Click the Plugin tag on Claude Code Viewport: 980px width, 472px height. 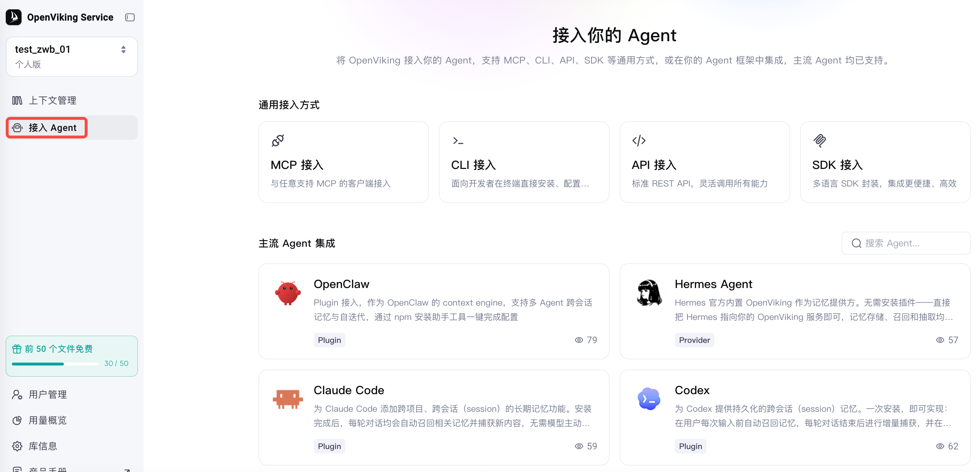(x=330, y=446)
